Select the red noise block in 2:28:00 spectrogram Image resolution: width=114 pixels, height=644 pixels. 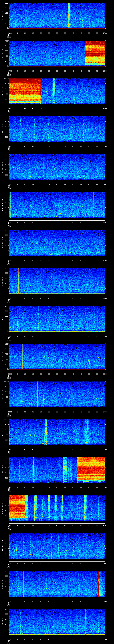pos(91,470)
